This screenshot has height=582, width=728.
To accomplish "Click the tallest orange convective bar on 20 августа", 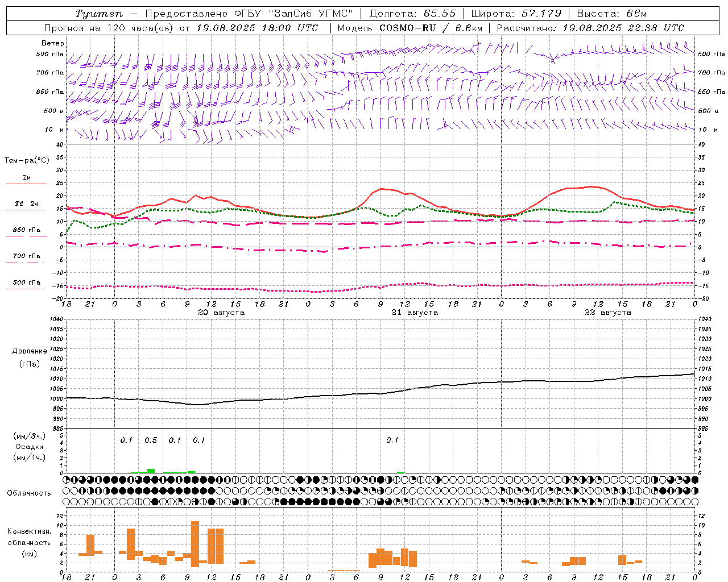I will click(195, 544).
